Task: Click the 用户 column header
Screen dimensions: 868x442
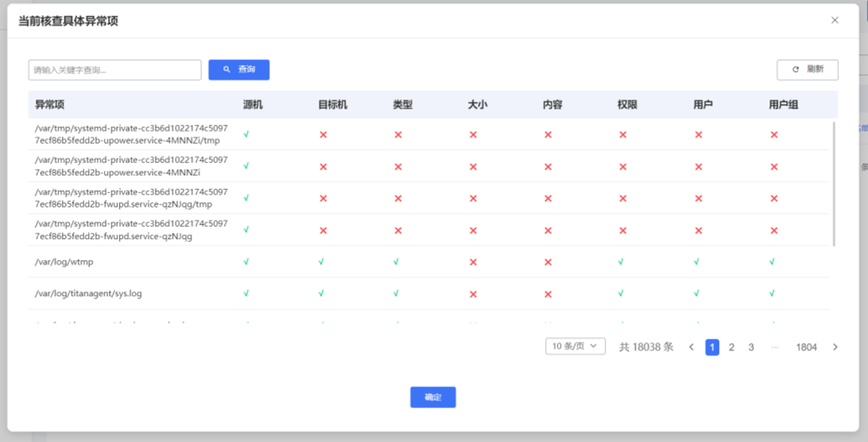Action: [703, 105]
